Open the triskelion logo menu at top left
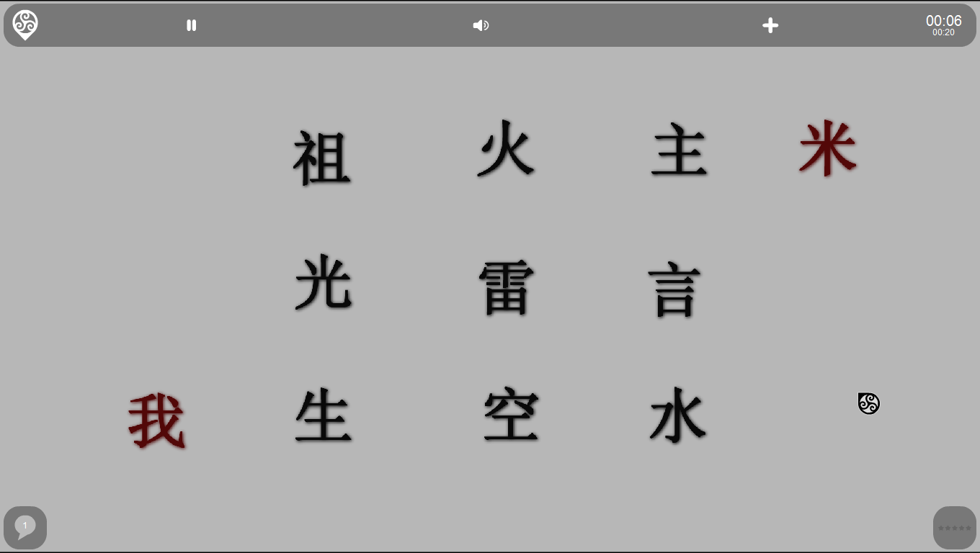980x553 pixels. click(x=25, y=24)
